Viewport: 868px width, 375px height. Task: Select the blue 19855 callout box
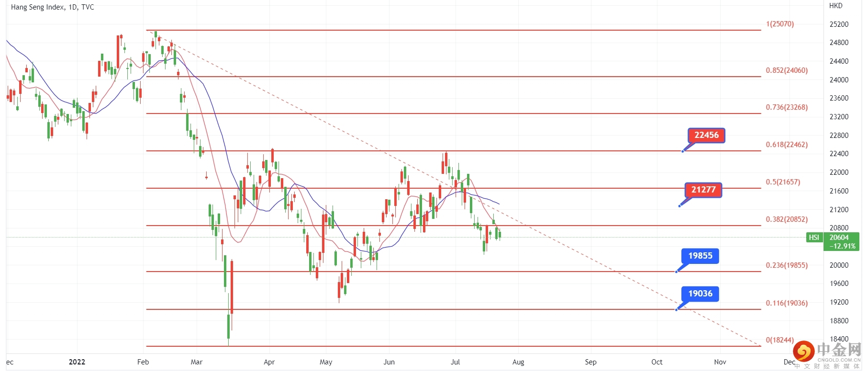coord(700,256)
